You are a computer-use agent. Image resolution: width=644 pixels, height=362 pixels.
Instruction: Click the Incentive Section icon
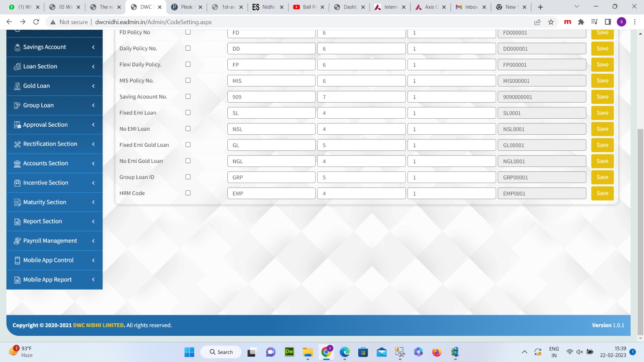click(x=17, y=183)
